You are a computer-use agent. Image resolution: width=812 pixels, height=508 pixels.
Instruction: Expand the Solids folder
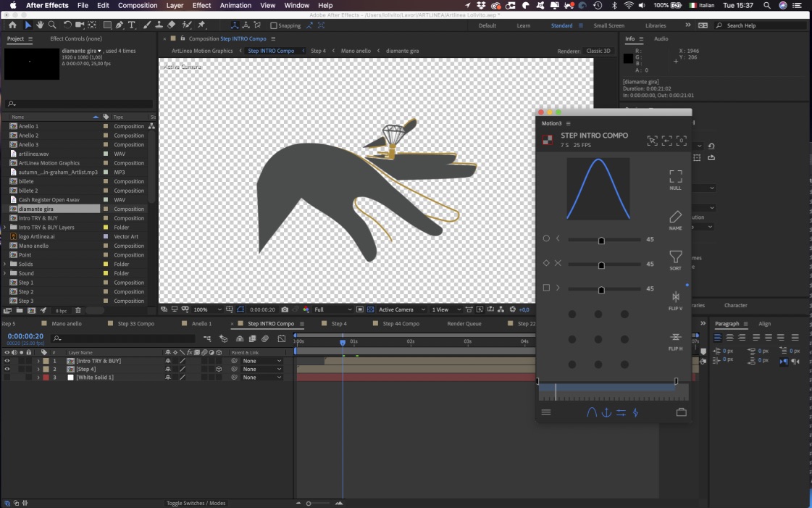coord(4,264)
